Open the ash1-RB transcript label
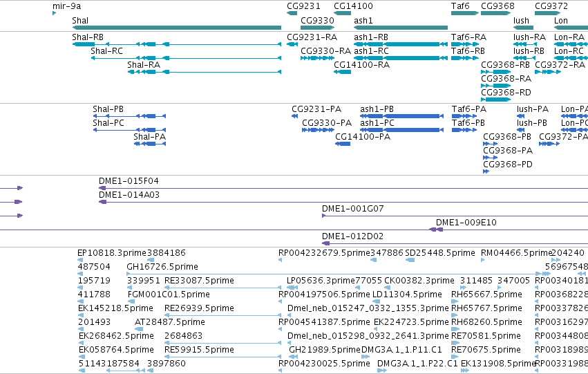 click(371, 37)
